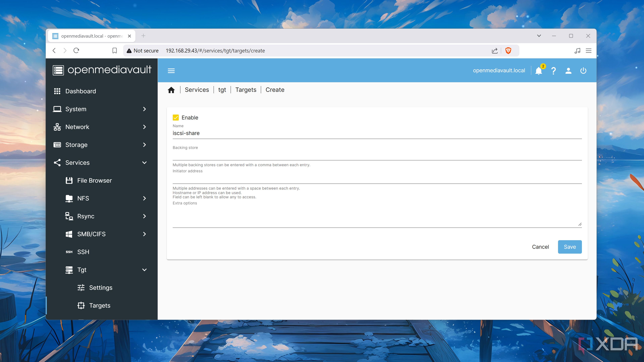The image size is (644, 362).
Task: Open the browser main menu icon
Action: pos(588,51)
